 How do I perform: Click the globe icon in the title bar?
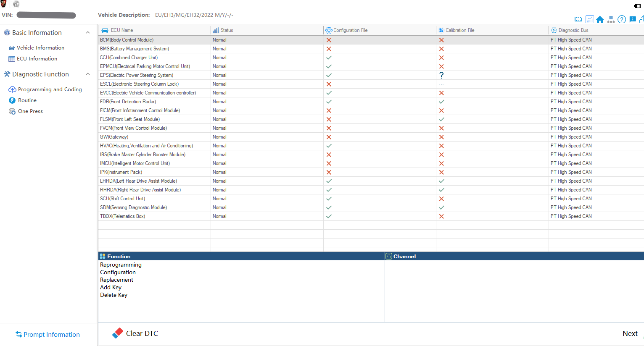[x=16, y=4]
